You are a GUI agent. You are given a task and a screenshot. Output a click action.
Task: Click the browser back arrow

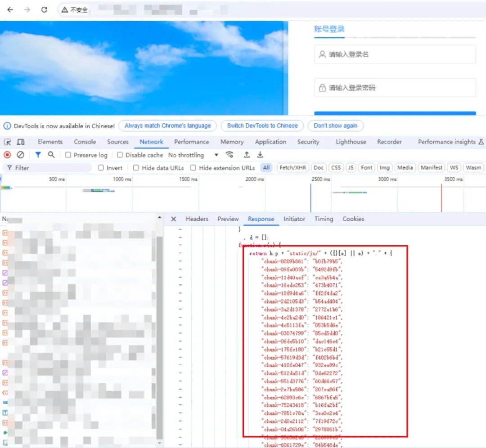click(x=10, y=9)
